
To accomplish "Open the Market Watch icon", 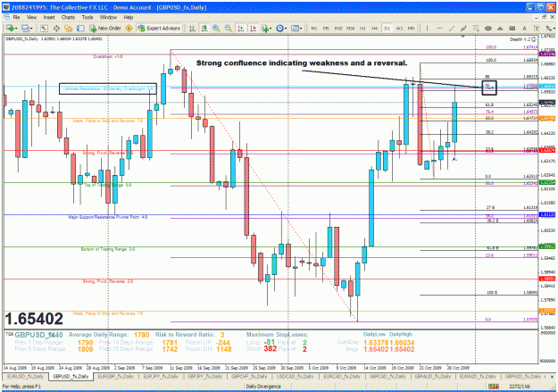I will (44, 28).
